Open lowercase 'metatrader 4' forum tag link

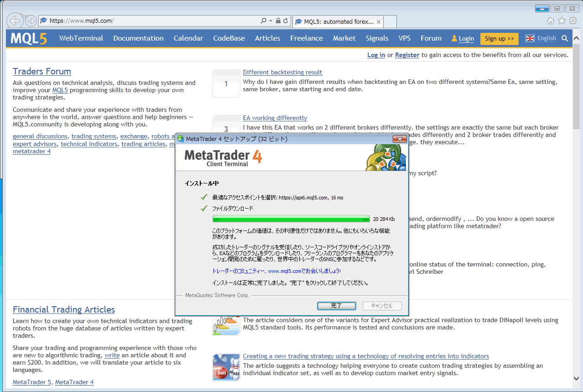(31, 151)
